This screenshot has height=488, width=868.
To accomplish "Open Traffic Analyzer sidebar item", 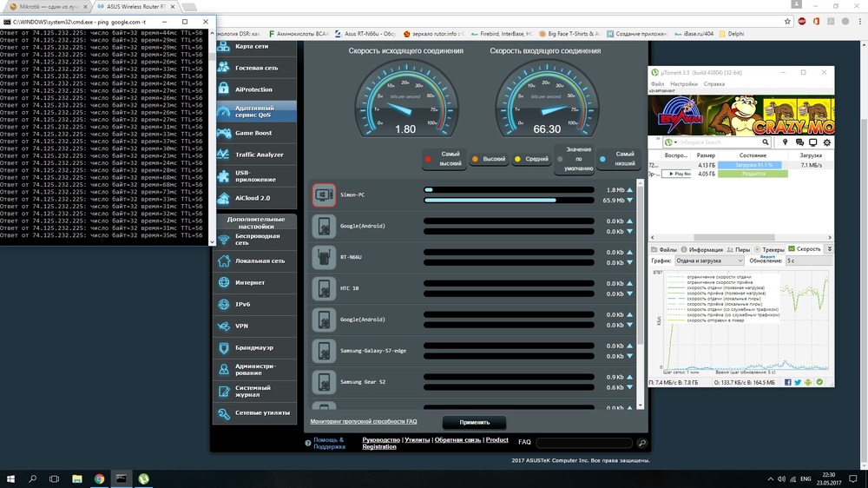I will [256, 155].
